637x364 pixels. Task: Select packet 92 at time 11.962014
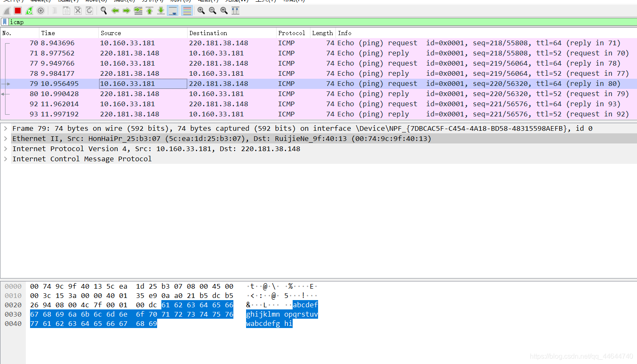tap(318, 104)
